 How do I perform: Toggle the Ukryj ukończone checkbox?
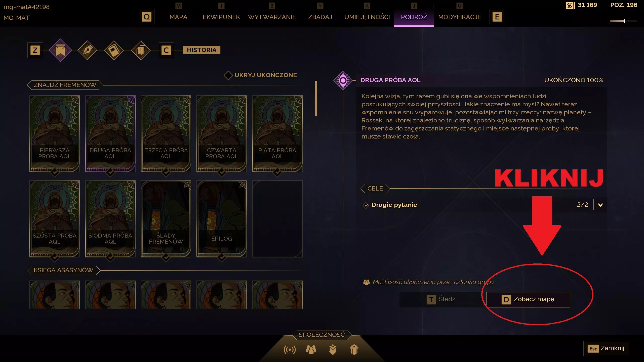pyautogui.click(x=228, y=75)
